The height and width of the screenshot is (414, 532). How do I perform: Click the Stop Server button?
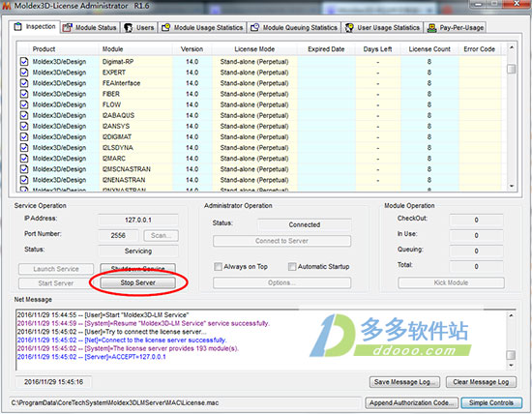click(x=137, y=282)
